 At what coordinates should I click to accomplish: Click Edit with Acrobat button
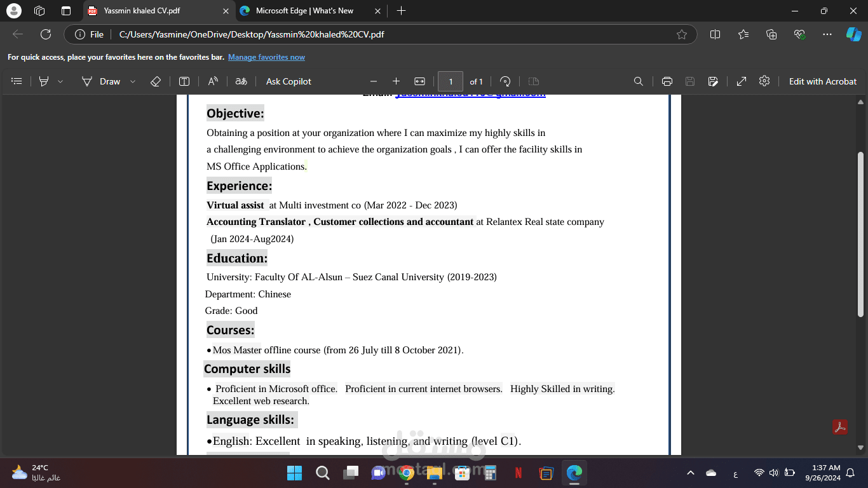[823, 81]
